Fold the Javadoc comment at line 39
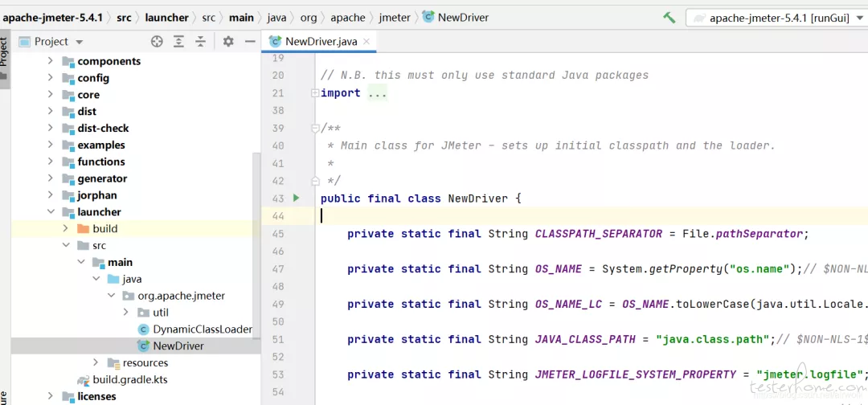 coord(314,129)
